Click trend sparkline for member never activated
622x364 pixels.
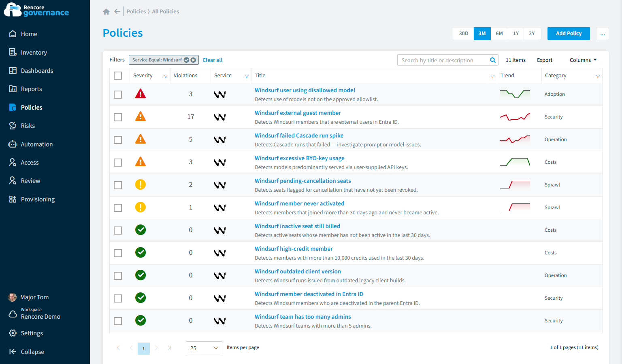click(515, 207)
